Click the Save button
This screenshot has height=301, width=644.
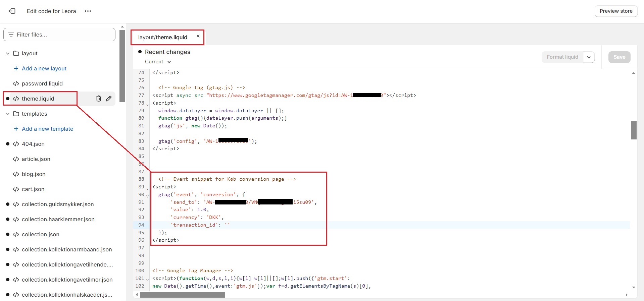619,57
